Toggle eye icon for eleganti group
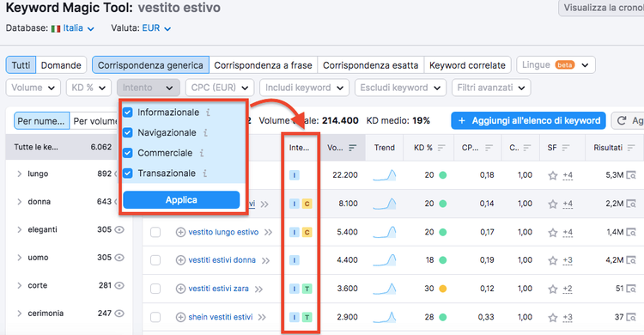This screenshot has width=644, height=335. pyautogui.click(x=119, y=229)
